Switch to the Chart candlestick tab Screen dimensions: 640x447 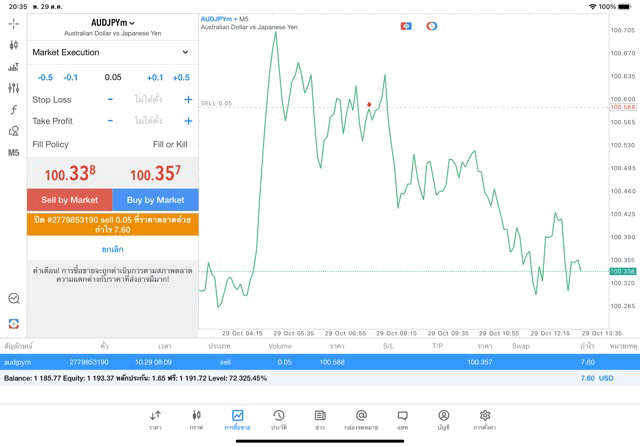[x=196, y=419]
